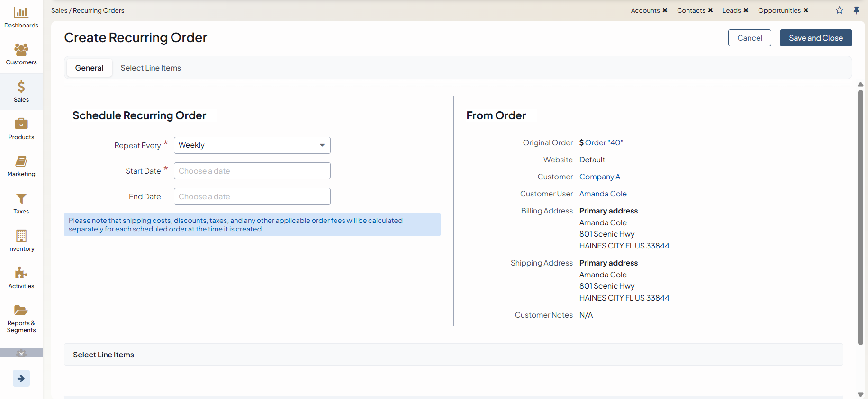Open the Activities puzzle icon
The width and height of the screenshot is (868, 399).
point(21,273)
